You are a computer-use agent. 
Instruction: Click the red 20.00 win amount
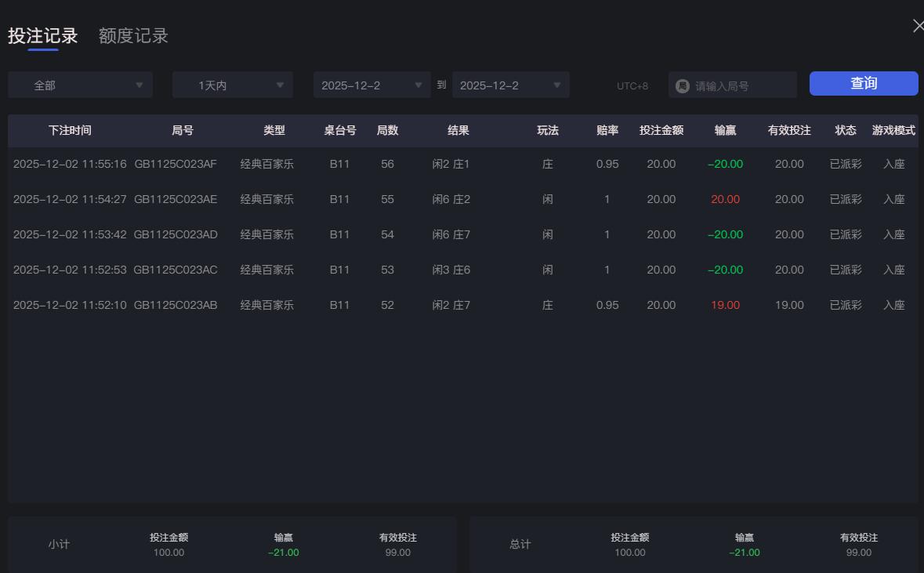(x=724, y=199)
